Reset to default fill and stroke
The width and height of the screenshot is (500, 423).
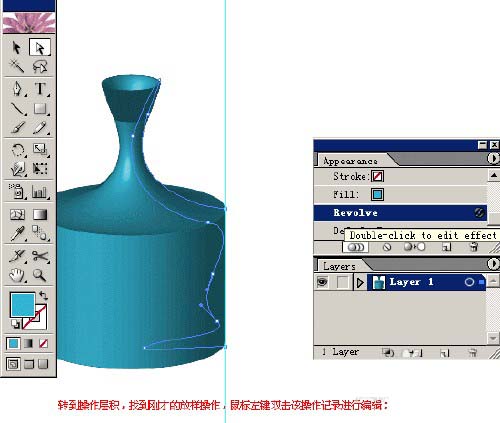click(15, 324)
